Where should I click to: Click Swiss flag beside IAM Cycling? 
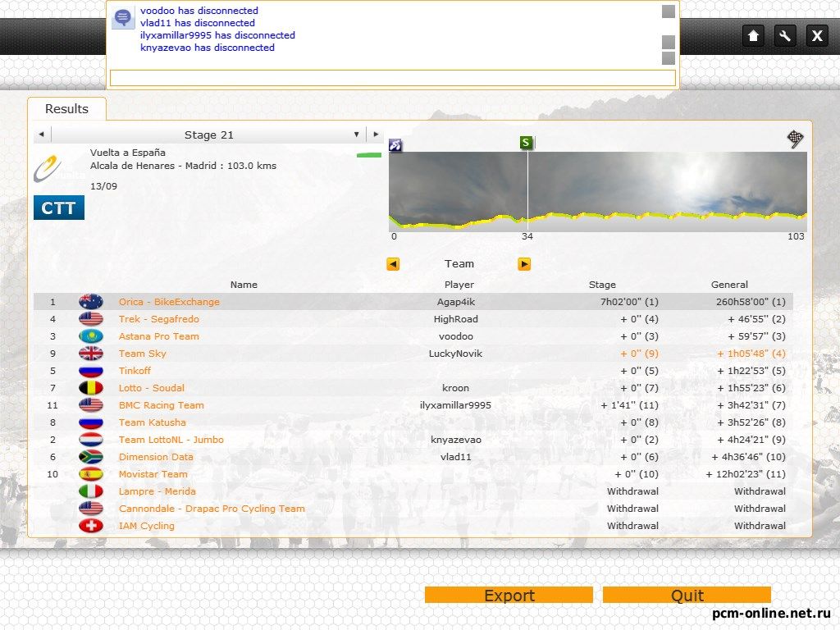[91, 526]
